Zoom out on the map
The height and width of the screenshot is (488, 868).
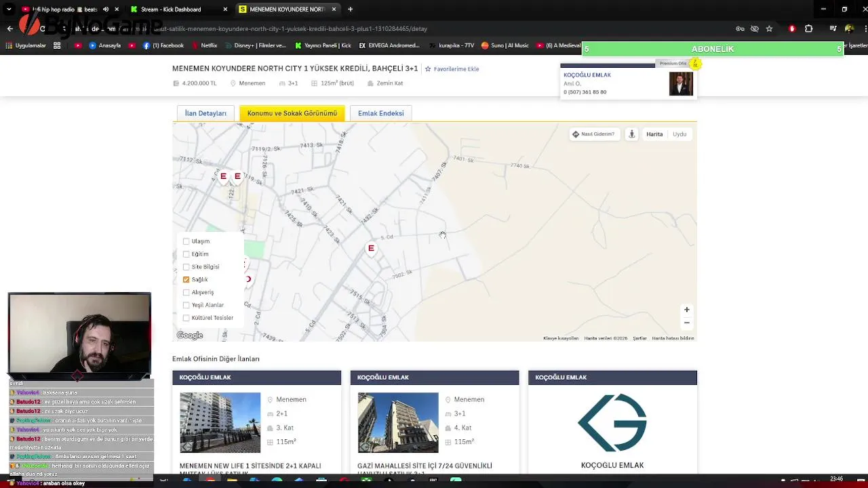click(x=686, y=323)
